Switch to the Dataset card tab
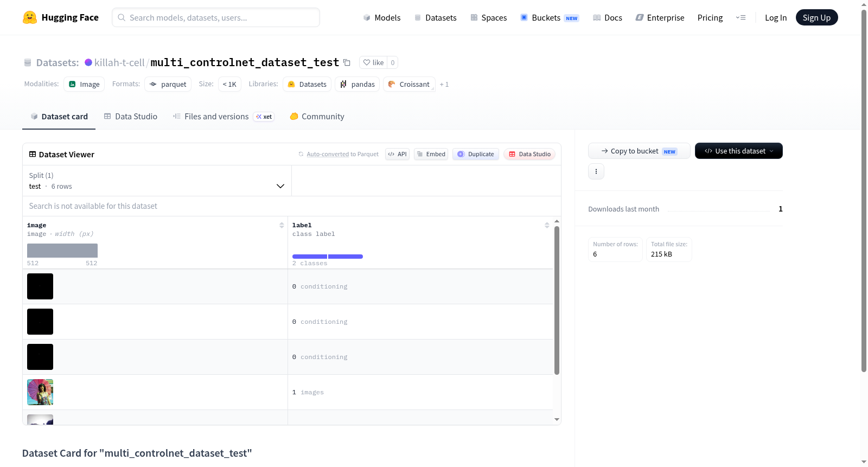Image resolution: width=868 pixels, height=467 pixels. 59,116
